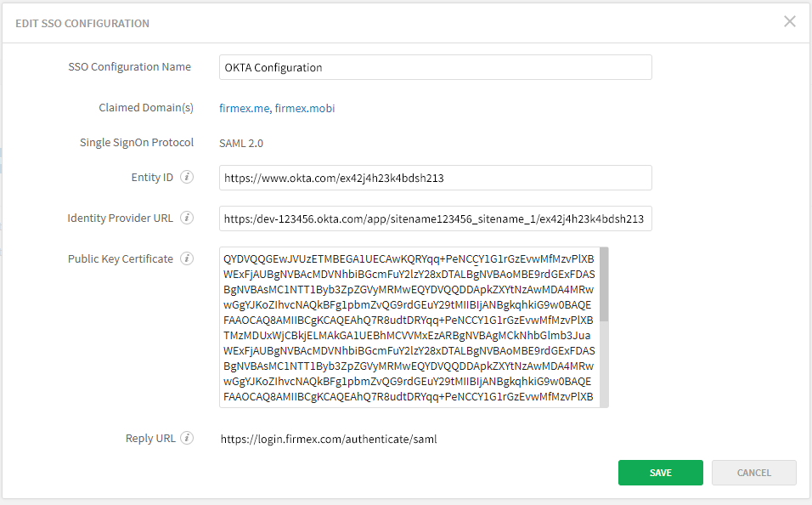Click the info icon beside Reply URL
This screenshot has height=505, width=812.
tap(186, 438)
